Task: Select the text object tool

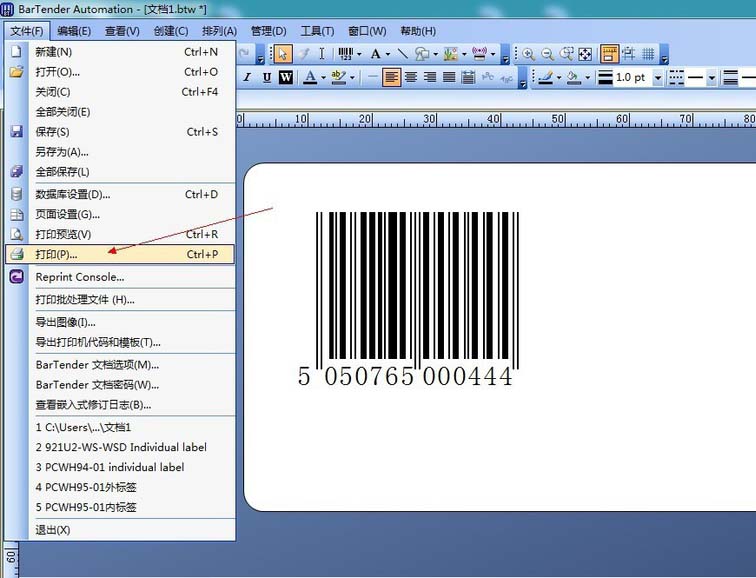Action: tap(376, 54)
